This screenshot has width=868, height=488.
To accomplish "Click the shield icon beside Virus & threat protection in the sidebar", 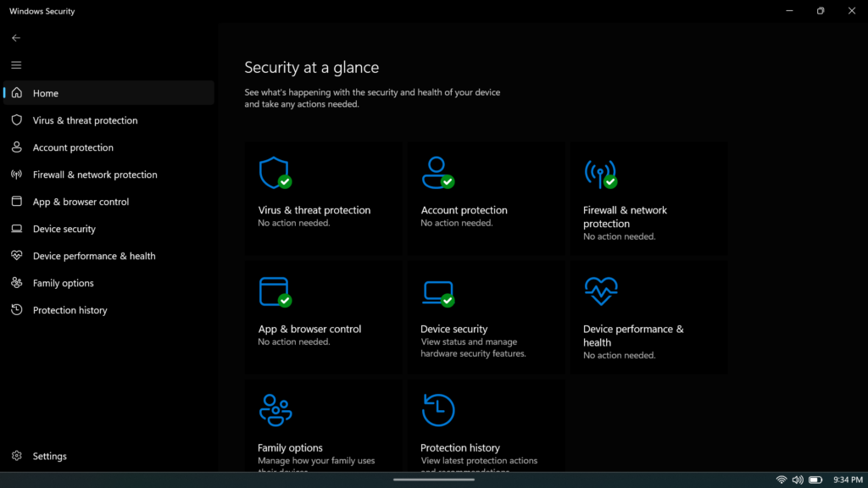I will 17,120.
